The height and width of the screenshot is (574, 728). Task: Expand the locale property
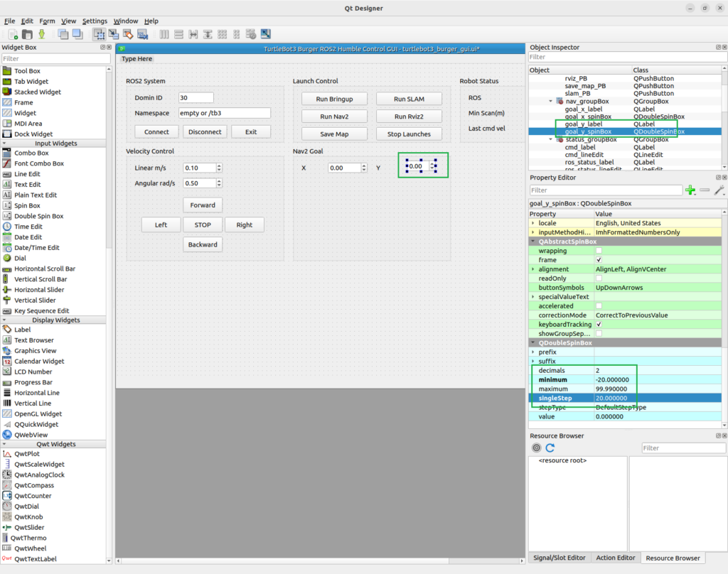point(533,223)
